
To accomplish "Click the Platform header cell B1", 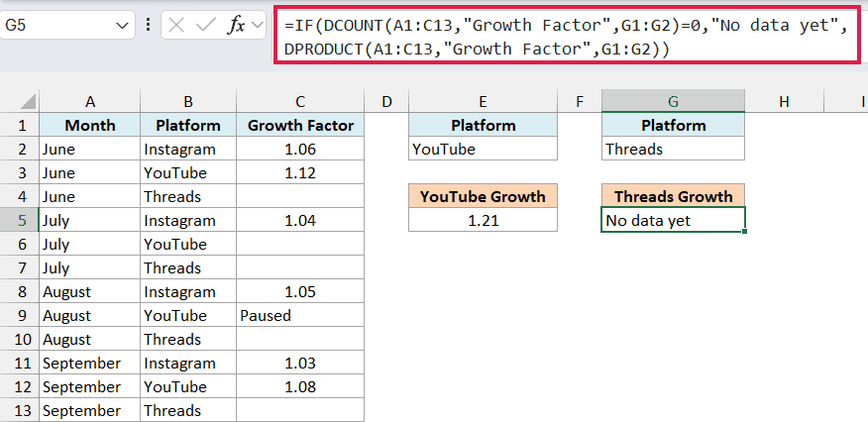I will coord(188,126).
